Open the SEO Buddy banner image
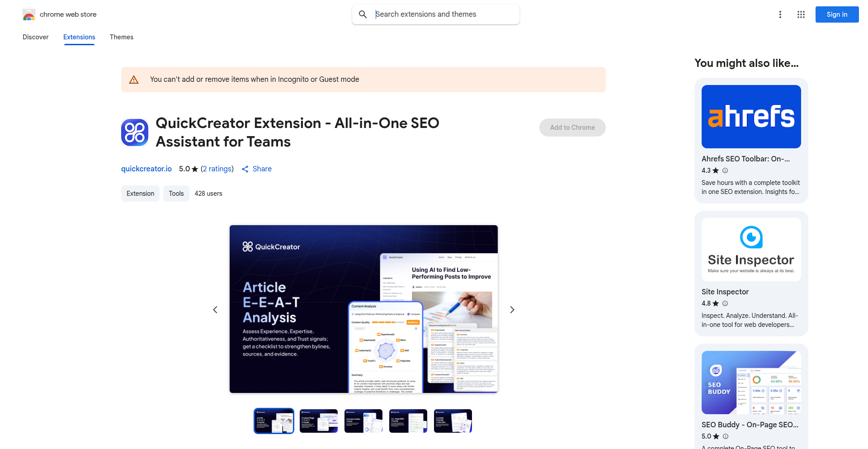 [x=751, y=383]
